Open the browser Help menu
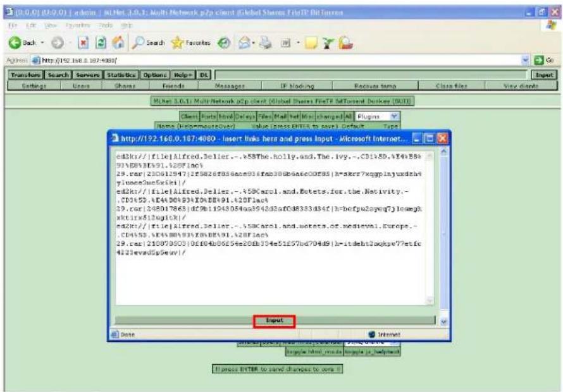563x392 pixels. tap(127, 25)
